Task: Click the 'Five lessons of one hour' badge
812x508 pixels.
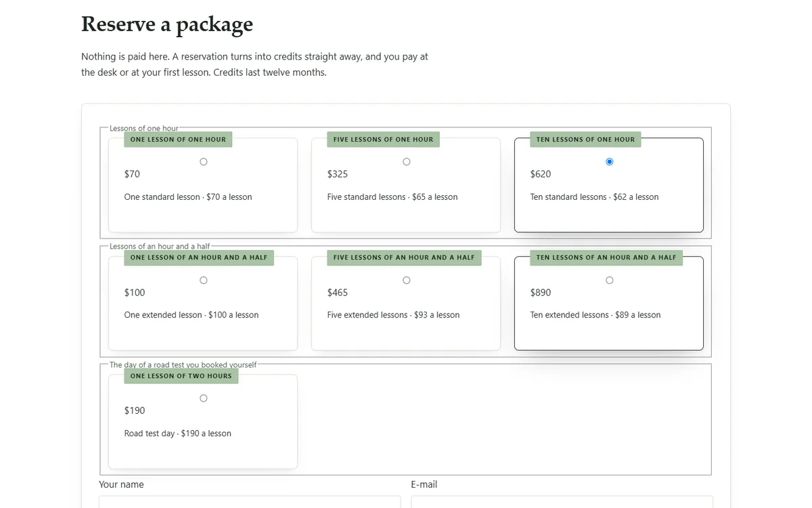Action: click(383, 140)
